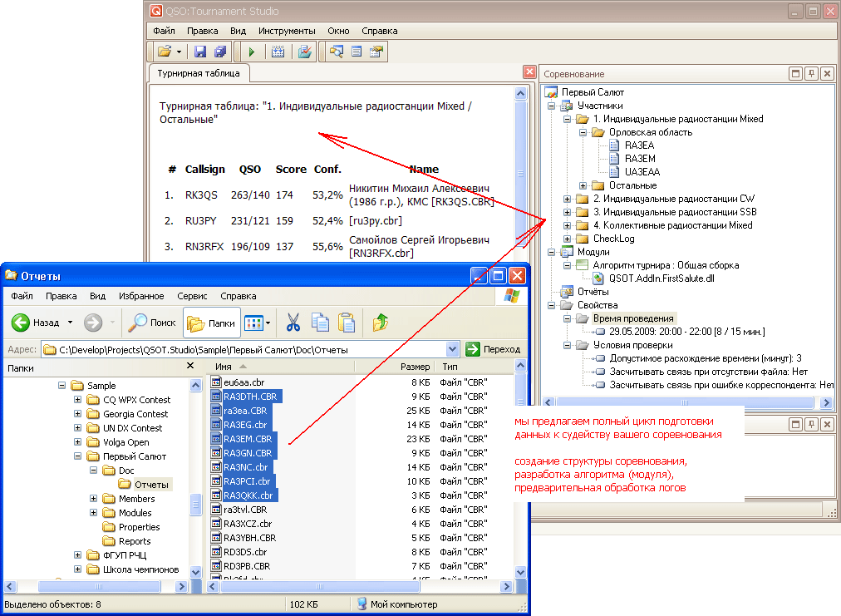Click the green Run arrow in QSO toolbar
Screen dimensions: 841x616
point(250,52)
